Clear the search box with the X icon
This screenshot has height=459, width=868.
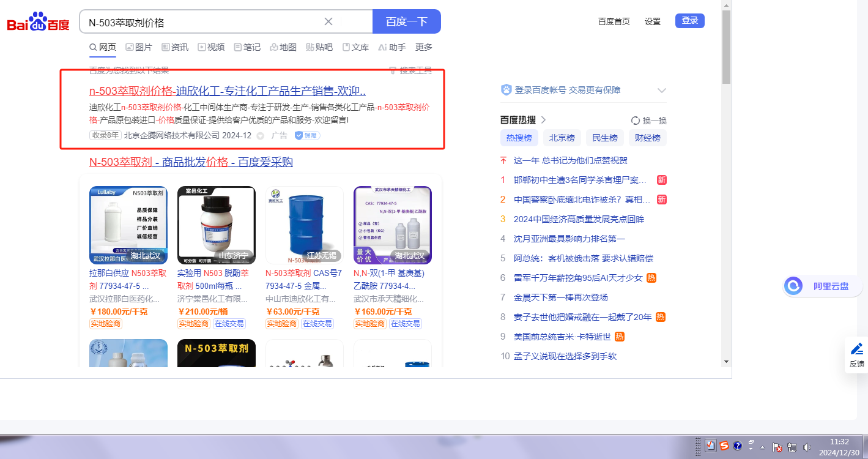point(328,21)
